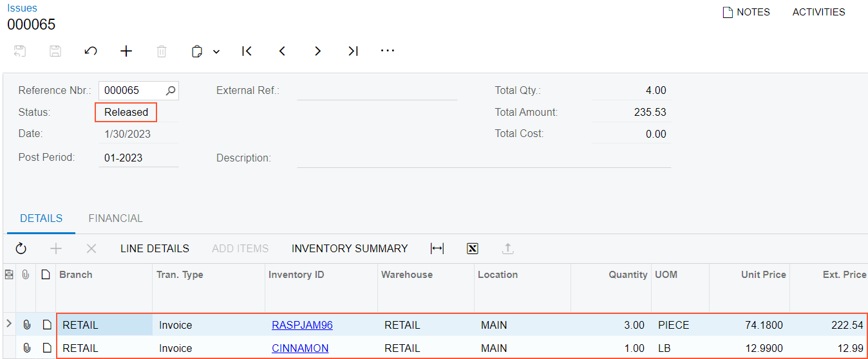Refresh the details grid

pos(21,248)
